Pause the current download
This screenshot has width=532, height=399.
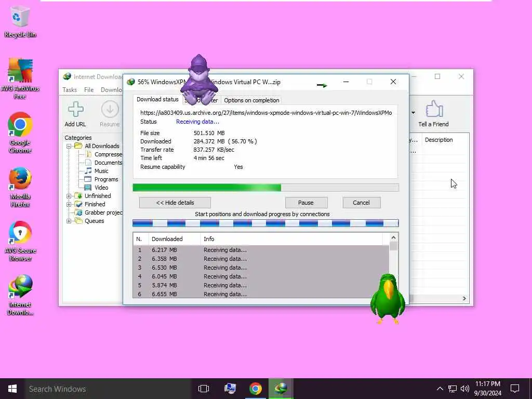pos(306,203)
